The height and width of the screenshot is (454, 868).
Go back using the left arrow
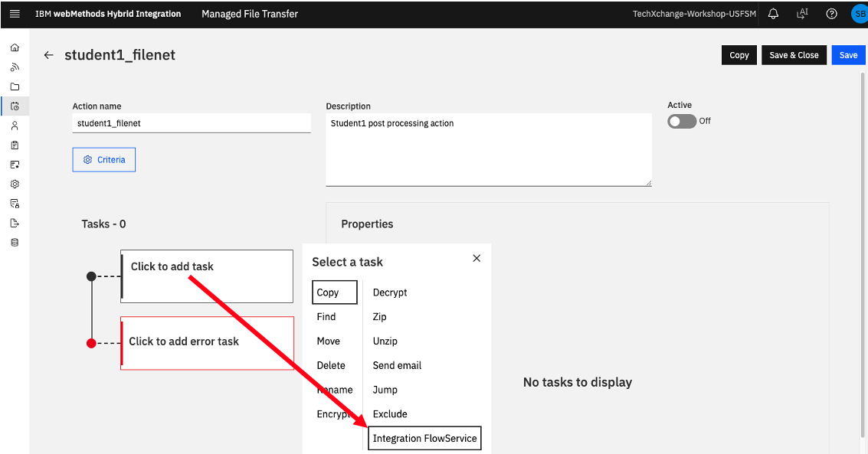(49, 55)
